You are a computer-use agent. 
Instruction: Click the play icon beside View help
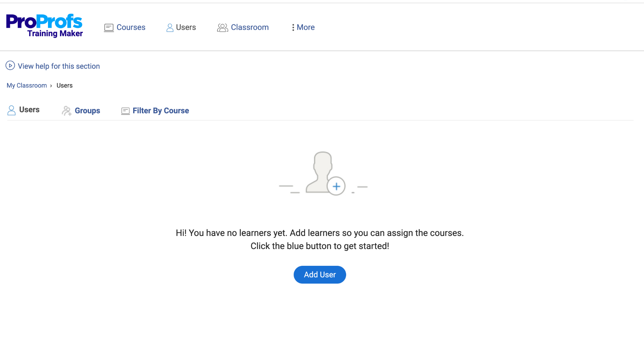[10, 65]
